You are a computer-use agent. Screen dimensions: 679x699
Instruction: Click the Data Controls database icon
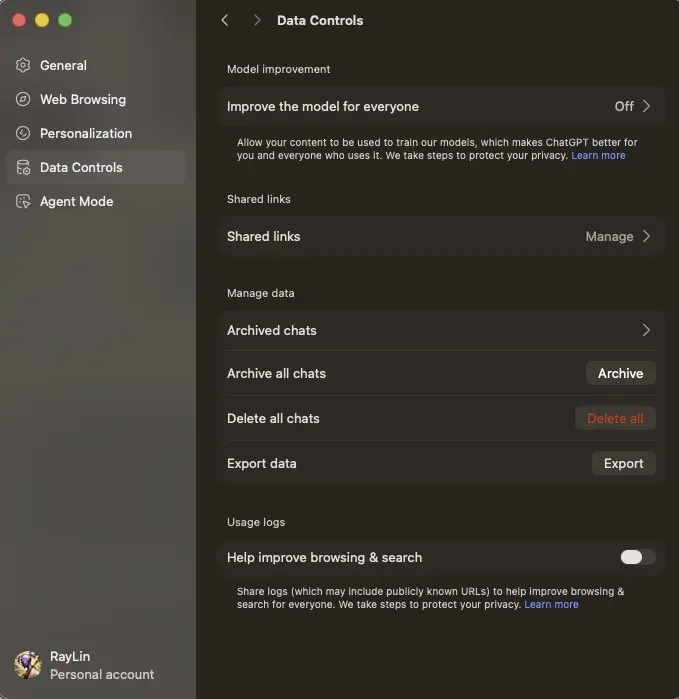23,167
